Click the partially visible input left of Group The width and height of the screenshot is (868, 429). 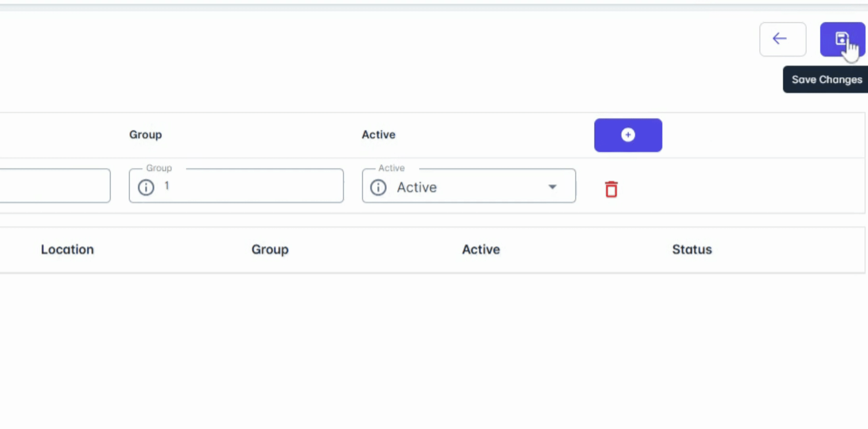tap(55, 186)
